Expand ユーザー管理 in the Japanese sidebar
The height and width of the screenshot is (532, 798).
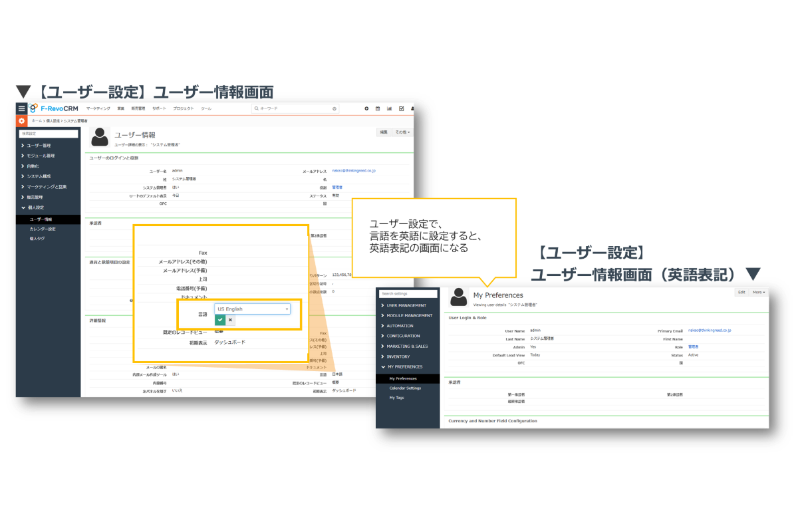[x=41, y=145]
